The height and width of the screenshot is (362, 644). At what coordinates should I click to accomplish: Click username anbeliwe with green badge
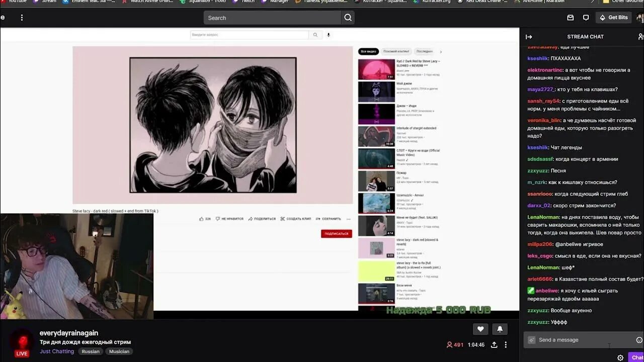point(547,291)
